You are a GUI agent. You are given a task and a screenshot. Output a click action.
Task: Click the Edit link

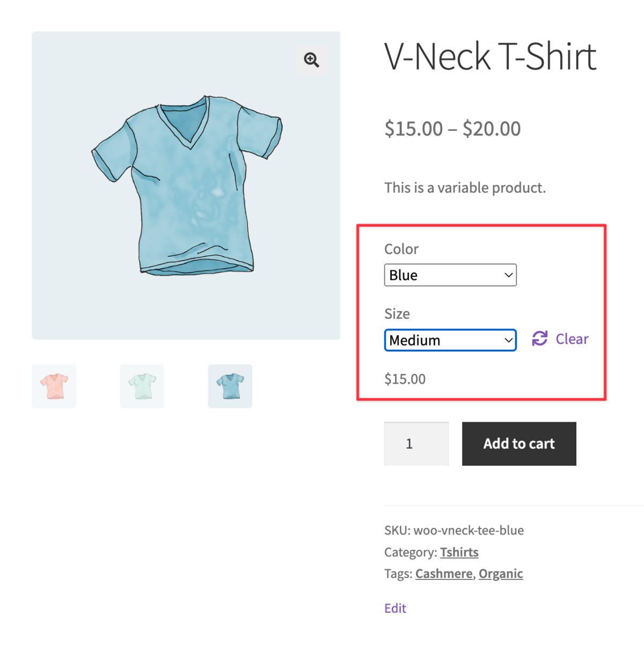tap(395, 608)
